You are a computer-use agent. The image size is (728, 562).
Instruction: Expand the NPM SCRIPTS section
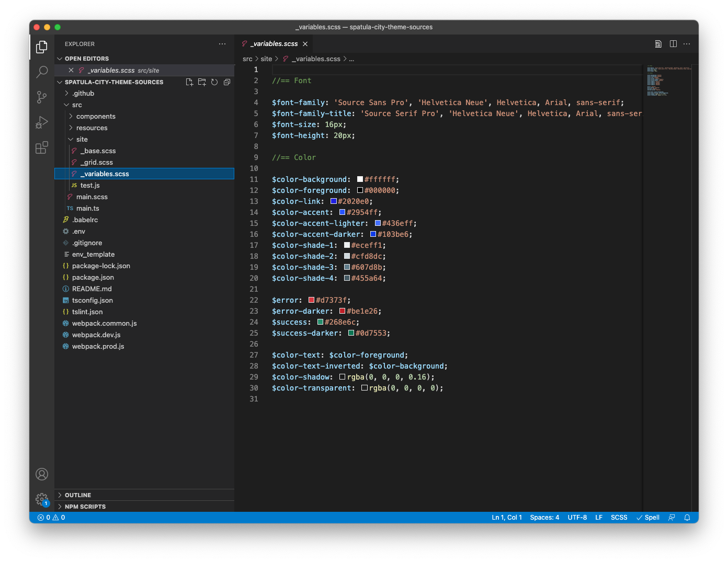click(85, 507)
